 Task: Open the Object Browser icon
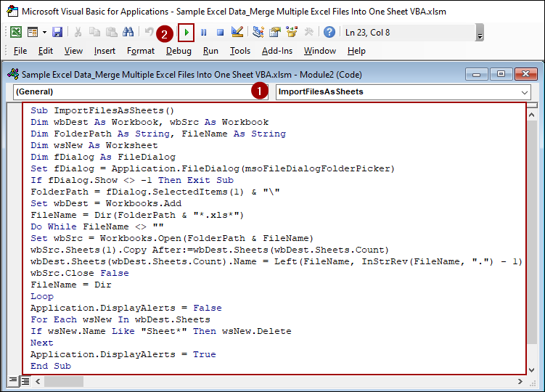click(x=292, y=32)
